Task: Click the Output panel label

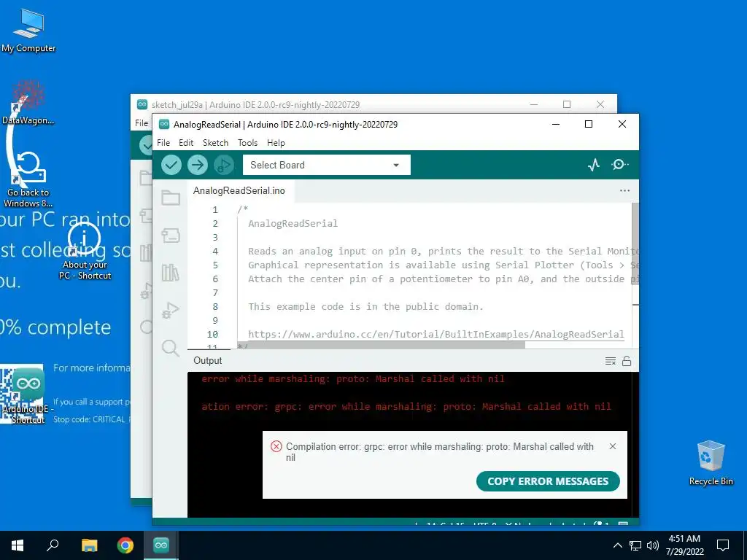Action: pyautogui.click(x=208, y=360)
